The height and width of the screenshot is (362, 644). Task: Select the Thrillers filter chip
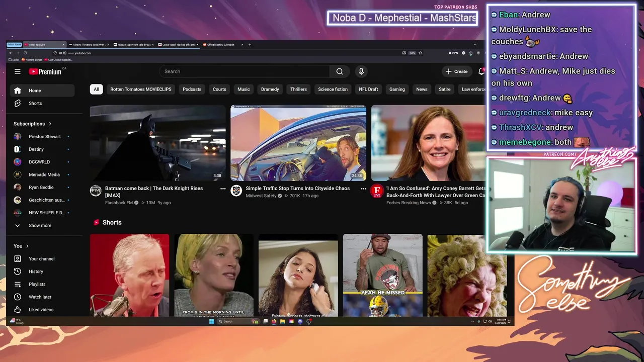tap(298, 89)
